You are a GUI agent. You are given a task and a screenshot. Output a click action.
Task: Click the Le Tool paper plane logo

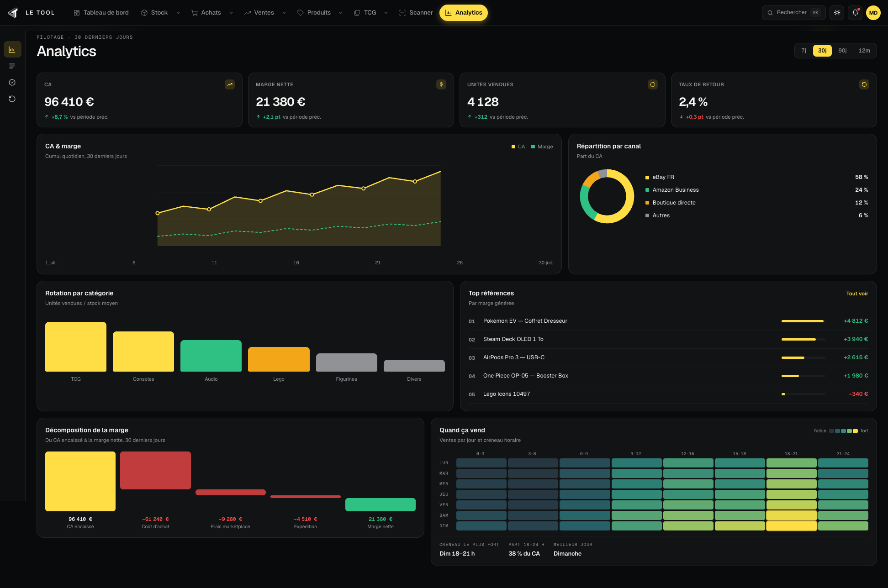click(13, 13)
